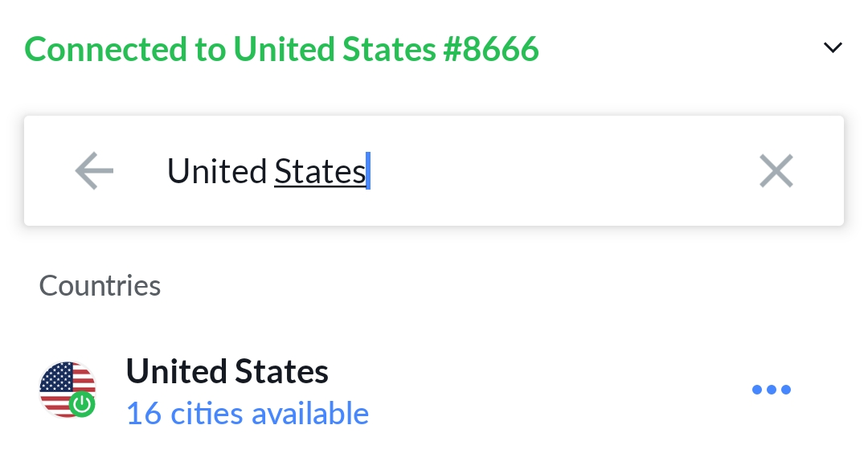Click "United States" in green status header
The image size is (868, 470).
(x=334, y=50)
